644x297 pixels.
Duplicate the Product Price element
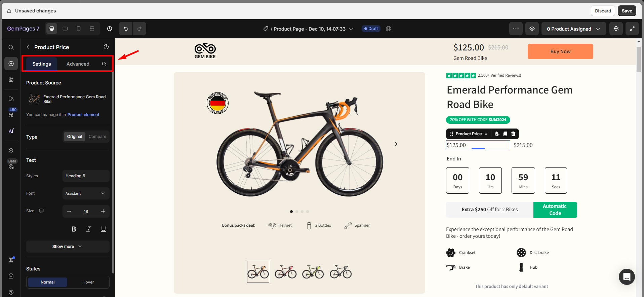coord(505,134)
